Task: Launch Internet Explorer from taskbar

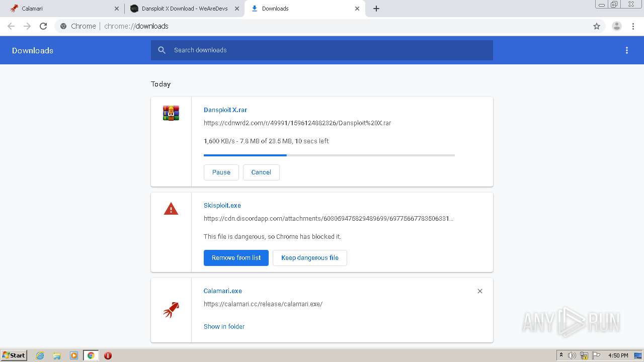Action: pyautogui.click(x=40, y=355)
